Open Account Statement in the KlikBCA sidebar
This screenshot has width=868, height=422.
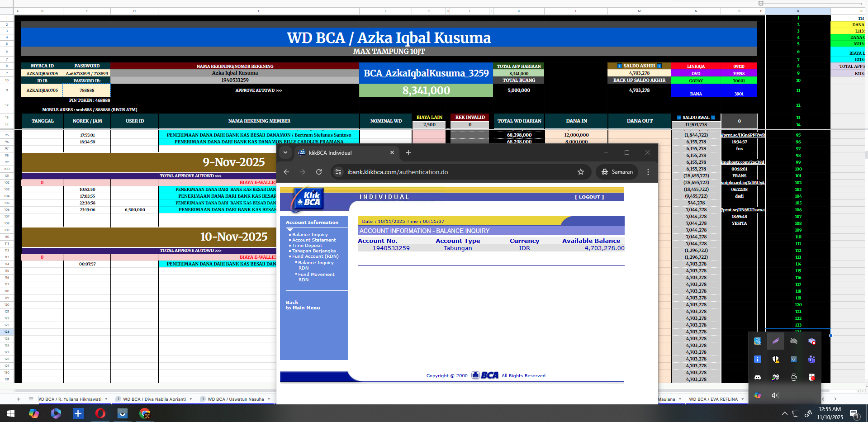pos(314,240)
